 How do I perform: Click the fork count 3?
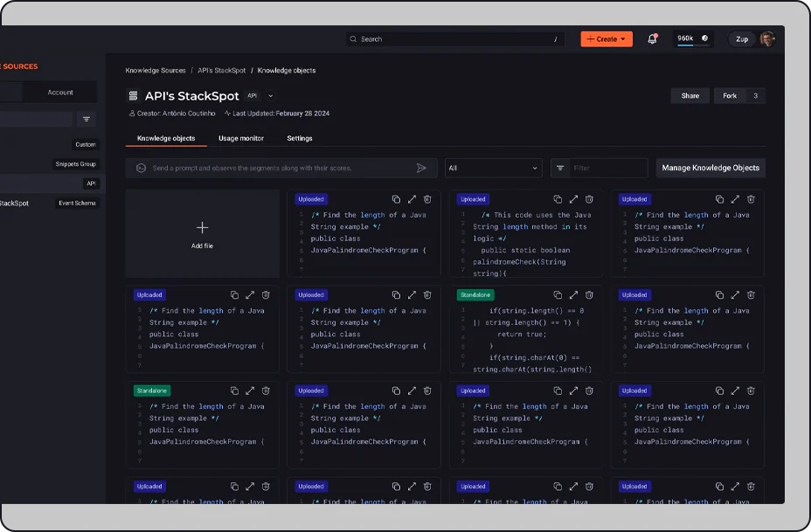[x=756, y=95]
